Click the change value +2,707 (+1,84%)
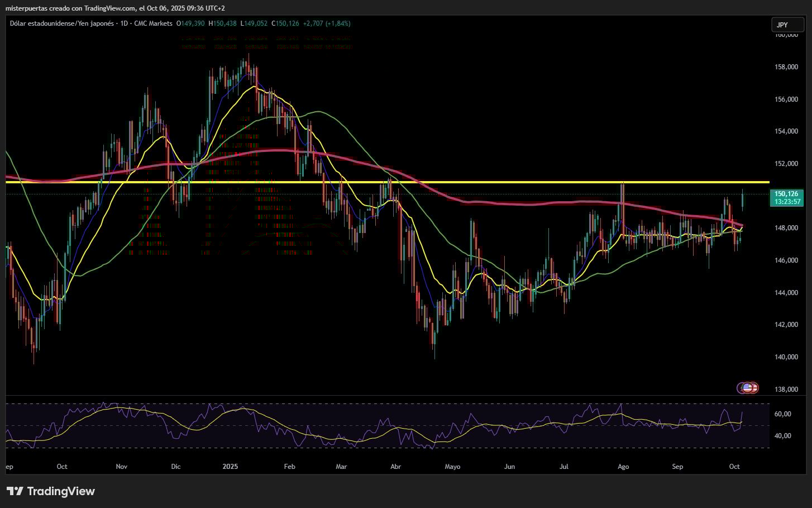 327,23
